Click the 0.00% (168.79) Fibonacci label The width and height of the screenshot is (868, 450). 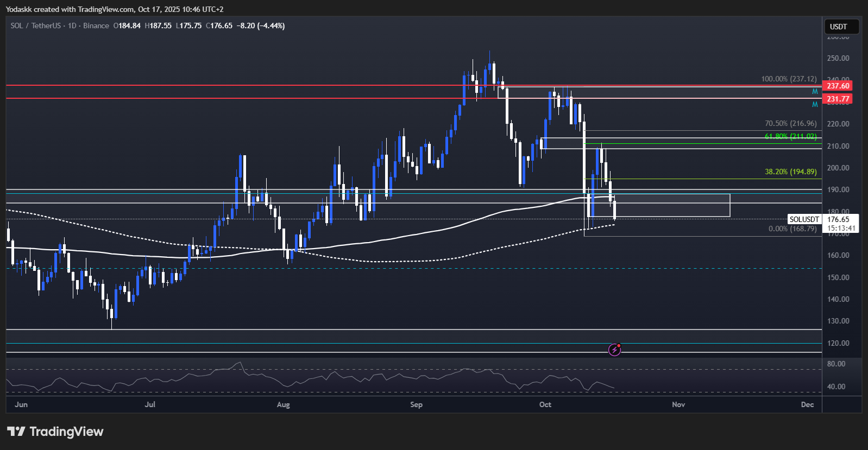pyautogui.click(x=792, y=229)
